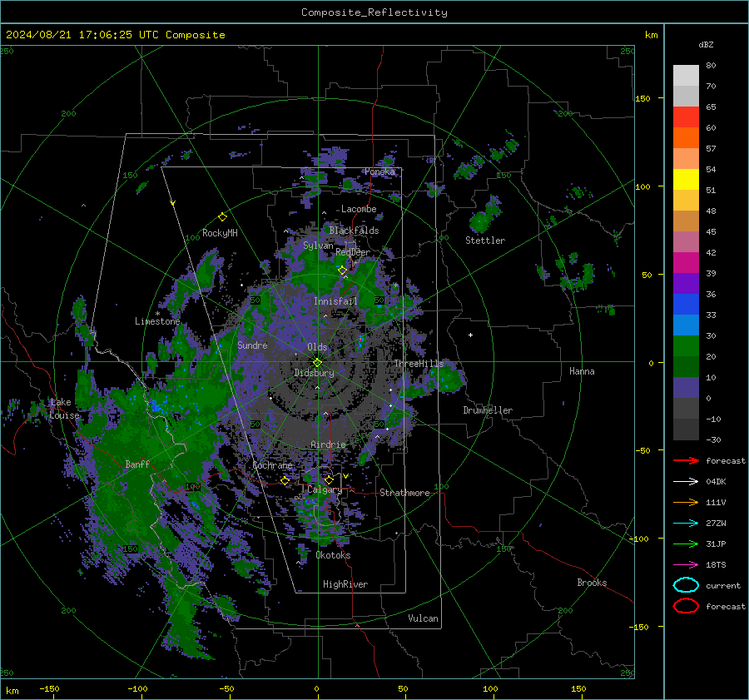Click the Composite_Reflectivity title
The width and height of the screenshot is (749, 700).
coord(374,12)
